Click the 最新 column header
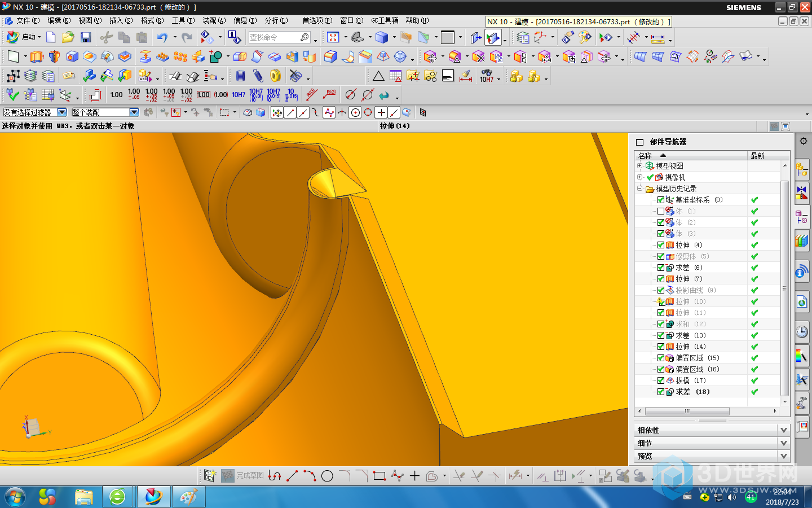The height and width of the screenshot is (508, 812). pos(768,156)
